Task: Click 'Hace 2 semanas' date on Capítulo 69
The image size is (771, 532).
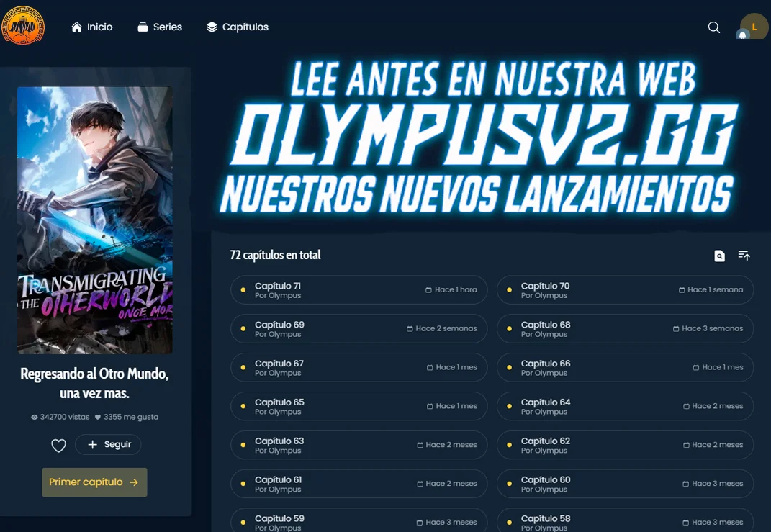Action: coord(442,329)
